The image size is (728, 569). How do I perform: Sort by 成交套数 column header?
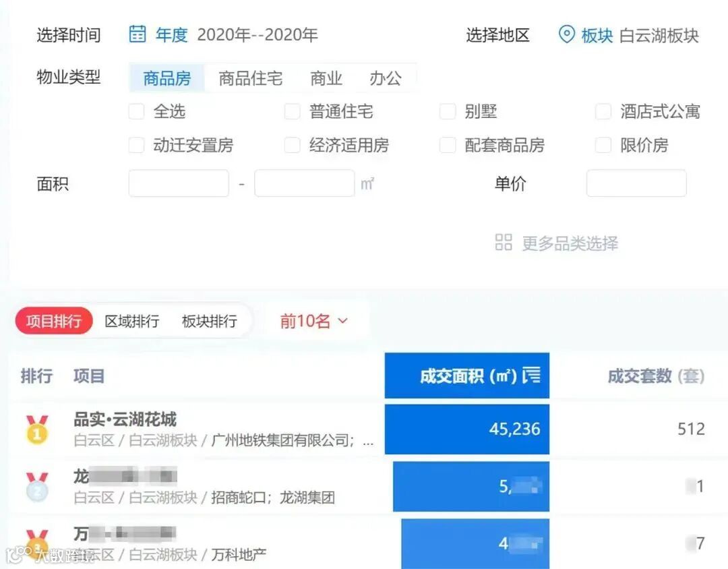pyautogui.click(x=656, y=376)
